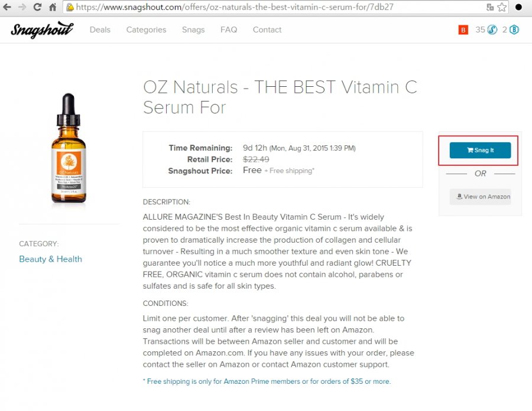Click the Snagshout logo
Viewport: 532px width, 411px height.
tap(42, 30)
